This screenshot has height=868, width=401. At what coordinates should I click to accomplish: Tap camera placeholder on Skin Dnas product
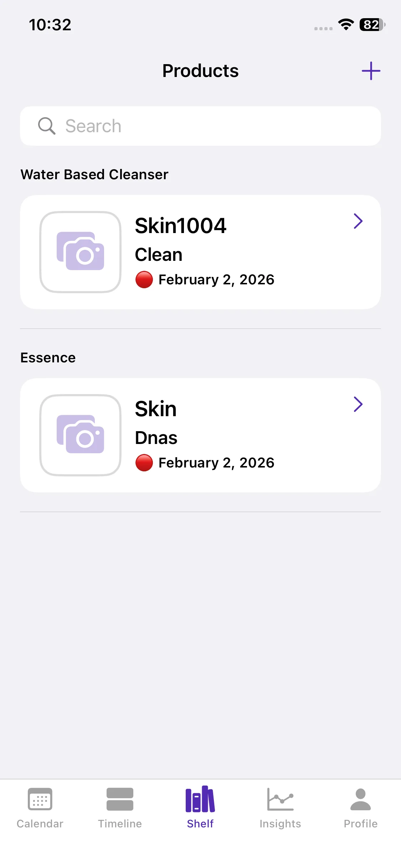pyautogui.click(x=81, y=435)
